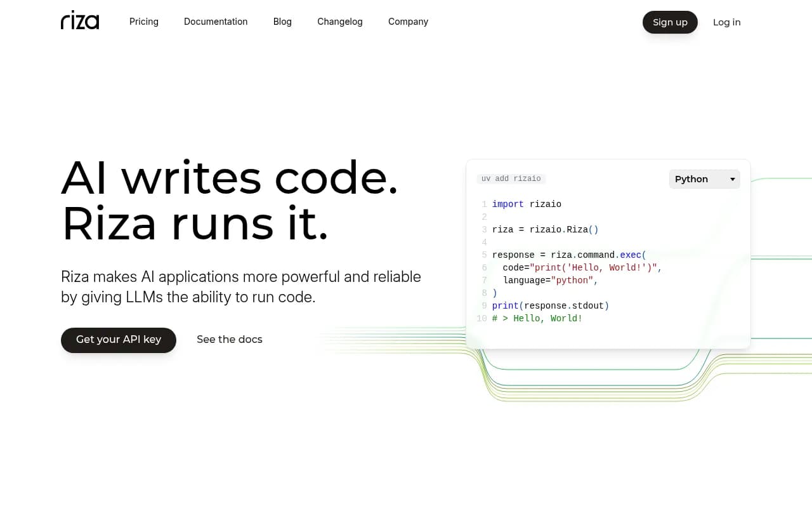View the Changelog page
Screen dimensions: 812x508
[x=340, y=22]
